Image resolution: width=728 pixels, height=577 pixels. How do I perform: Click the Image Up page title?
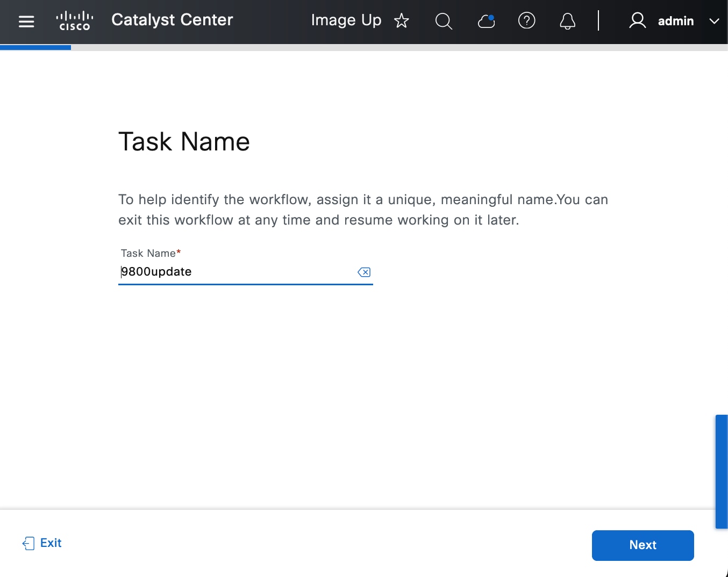[346, 20]
